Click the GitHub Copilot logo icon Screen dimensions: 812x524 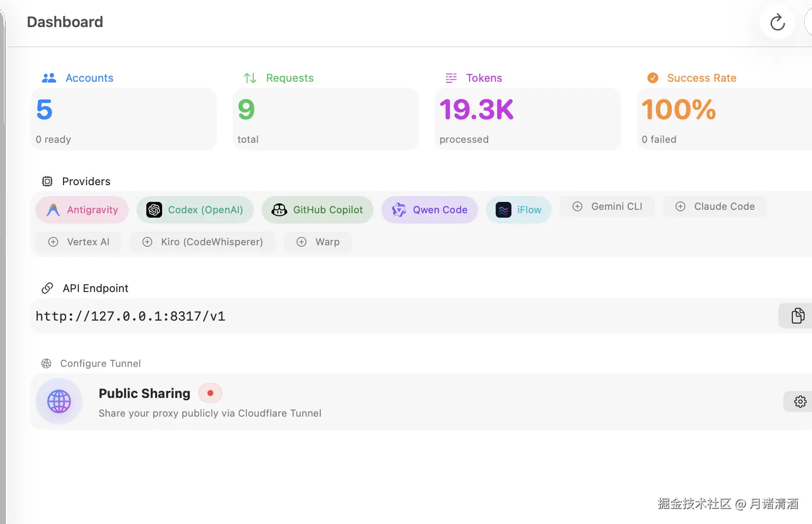pos(279,210)
